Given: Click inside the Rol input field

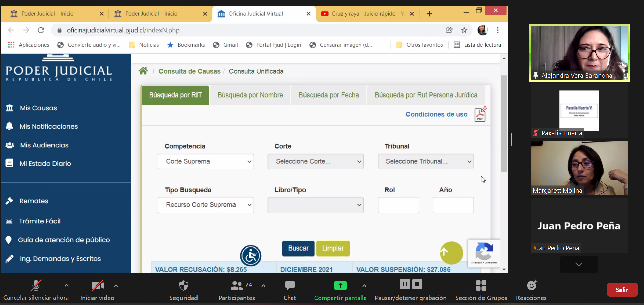Looking at the screenshot, I should (398, 205).
